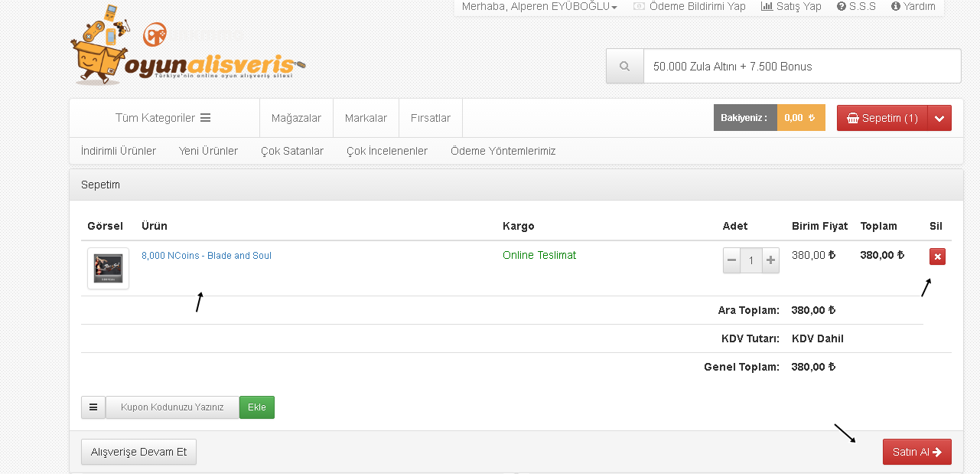
Task: Click the Genel Toplam: label
Action: click(741, 367)
